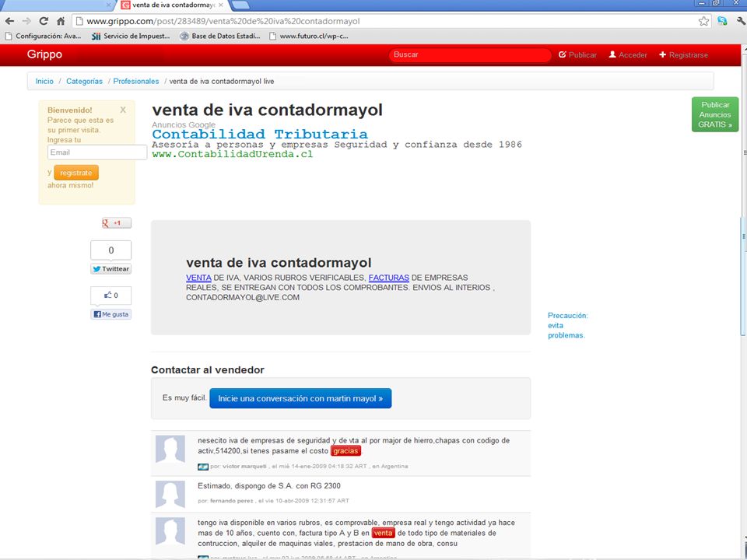The height and width of the screenshot is (560, 747).
Task: Click the Facebook 'Me gusta' button
Action: tap(111, 314)
